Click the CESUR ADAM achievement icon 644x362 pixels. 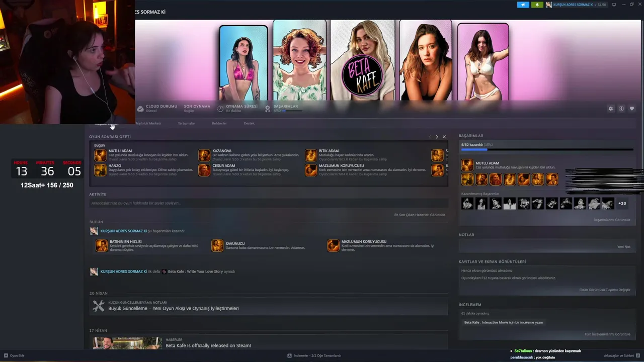pyautogui.click(x=204, y=170)
